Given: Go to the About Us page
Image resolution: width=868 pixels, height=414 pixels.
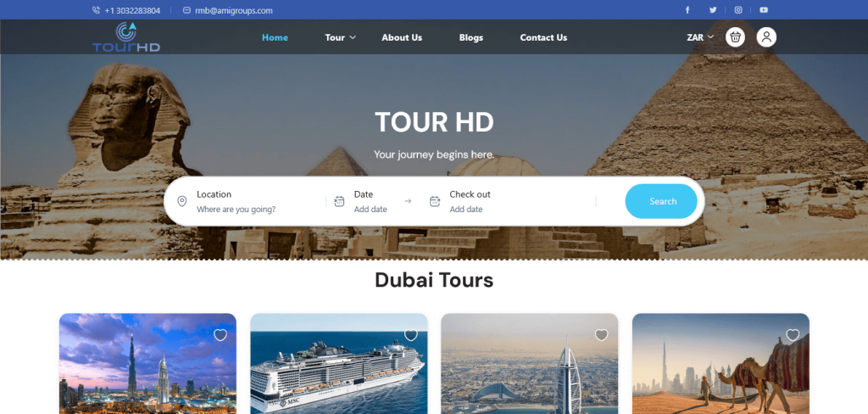Looking at the screenshot, I should tap(402, 37).
